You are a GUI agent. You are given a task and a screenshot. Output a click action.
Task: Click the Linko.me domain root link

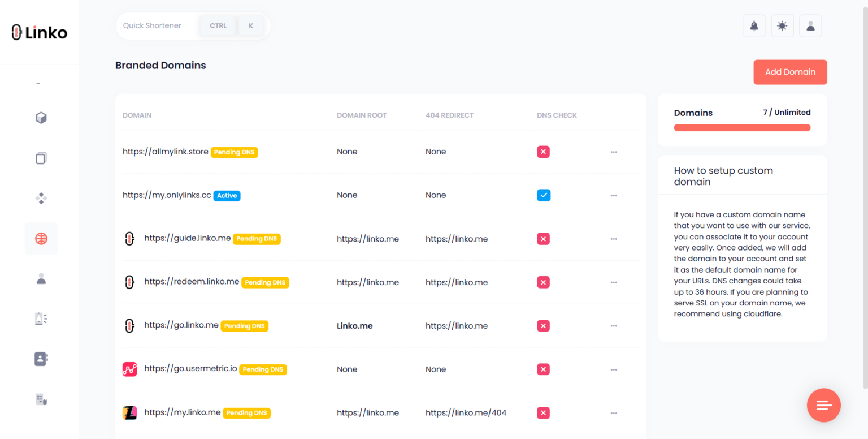coord(355,326)
